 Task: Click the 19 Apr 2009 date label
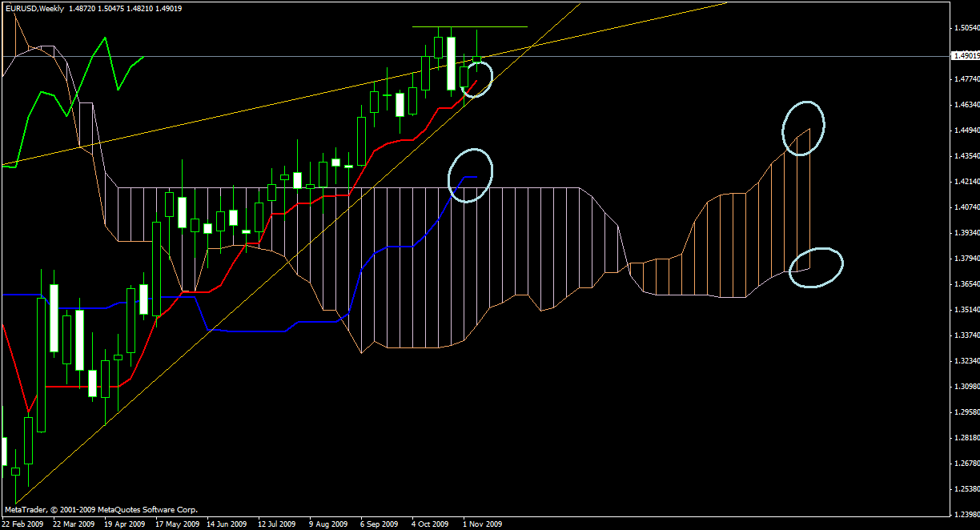tap(126, 524)
